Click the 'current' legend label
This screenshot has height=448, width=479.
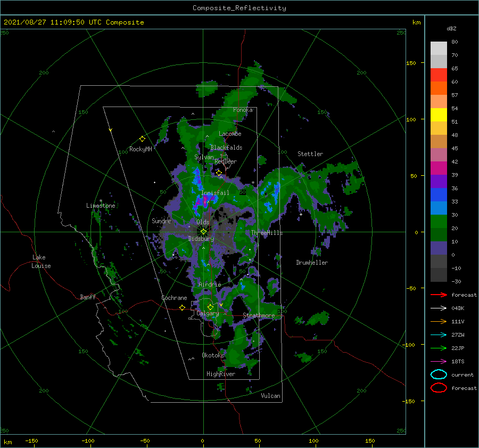(463, 374)
